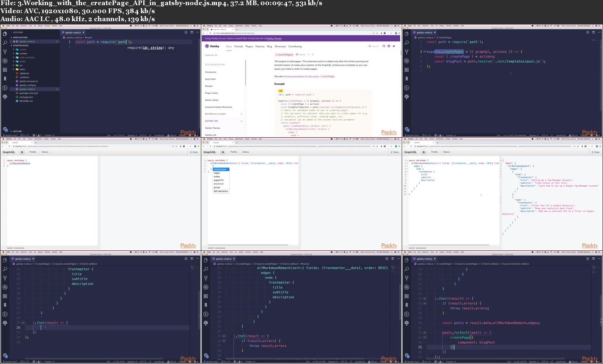Choose distinct in GraphiQL autocomplete list
This screenshot has height=364, width=603.
(x=221, y=184)
